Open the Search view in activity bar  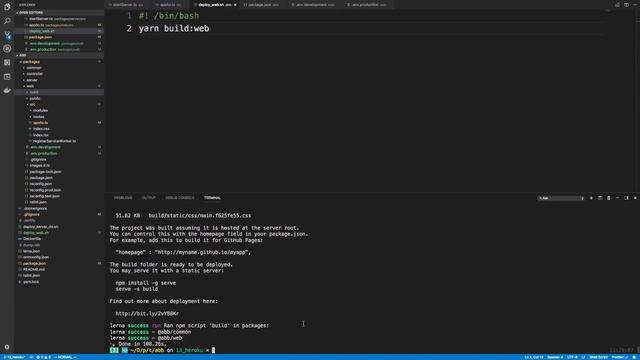pyautogui.click(x=7, y=20)
